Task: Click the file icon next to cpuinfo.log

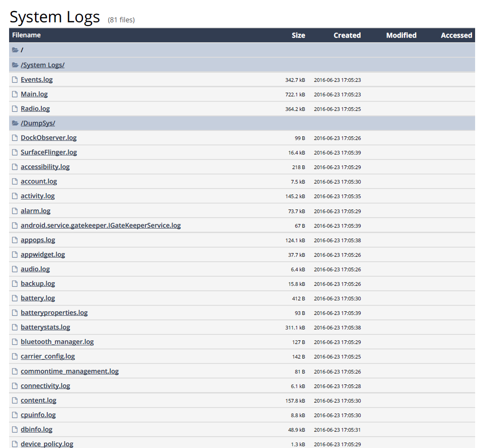Action: click(x=14, y=415)
